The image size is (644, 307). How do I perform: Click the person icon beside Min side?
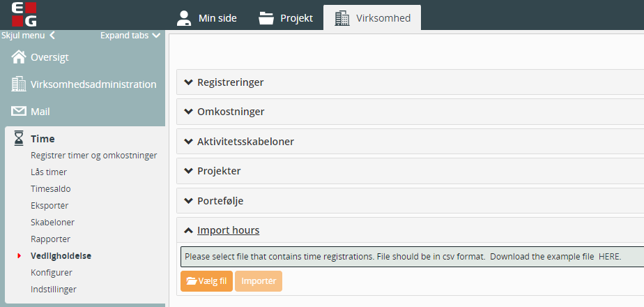(x=183, y=18)
